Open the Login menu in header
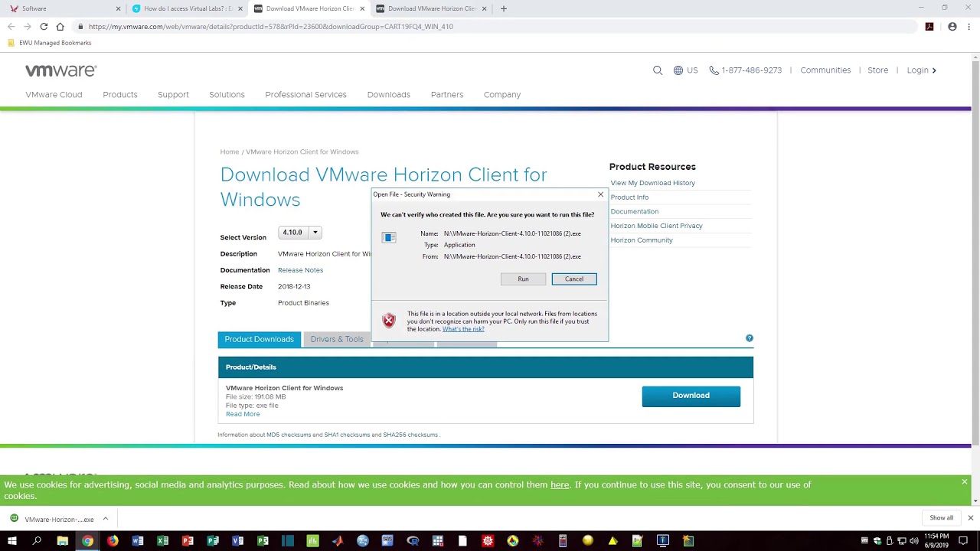Viewport: 980px width, 551px height. 922,70
